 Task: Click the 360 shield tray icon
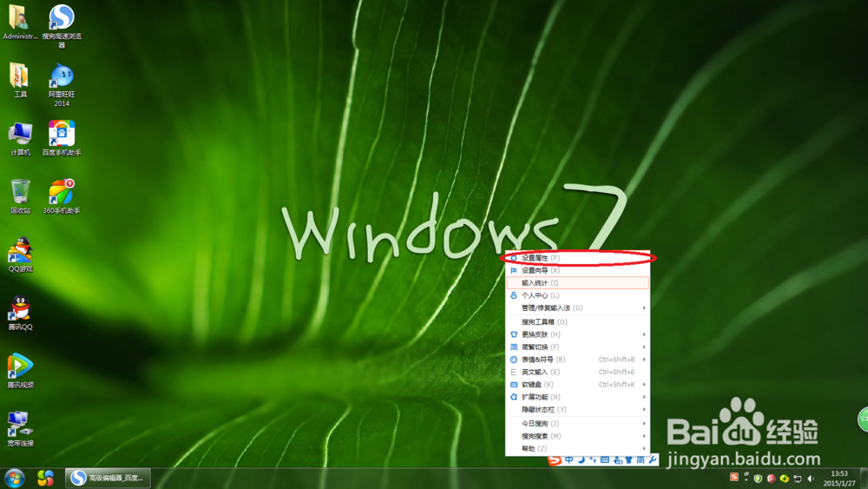[758, 479]
